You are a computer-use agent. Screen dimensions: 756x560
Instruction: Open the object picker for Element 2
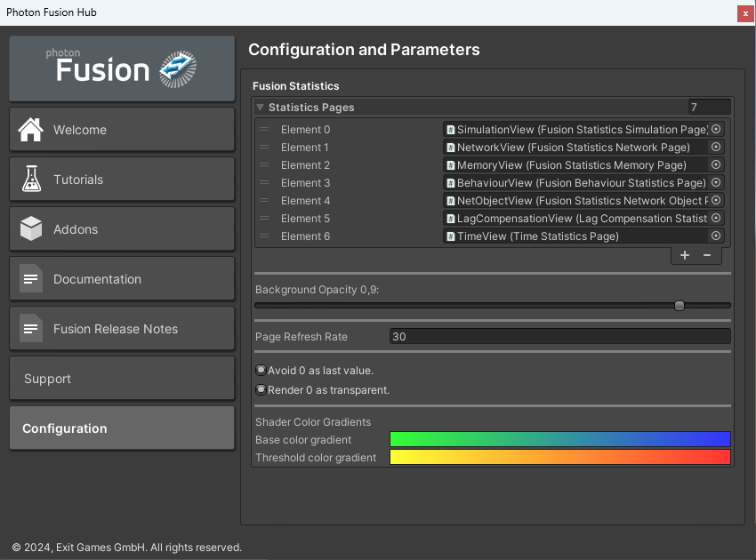(716, 164)
